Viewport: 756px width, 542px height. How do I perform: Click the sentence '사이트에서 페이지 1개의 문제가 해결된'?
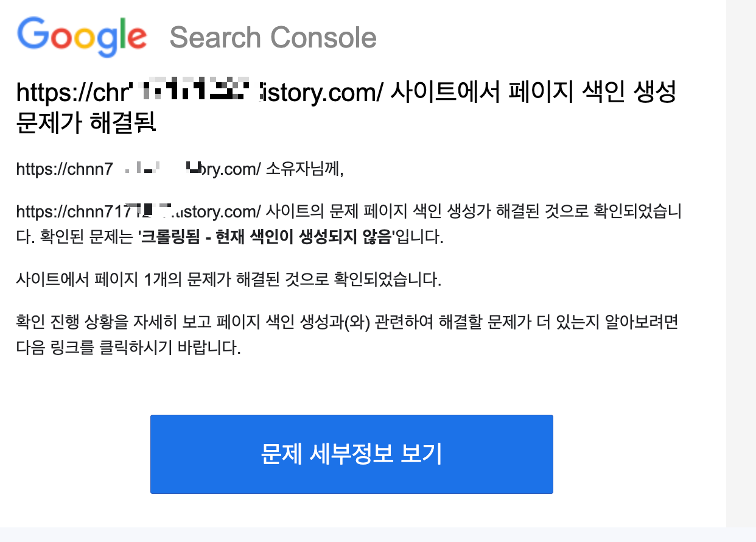[x=228, y=281]
